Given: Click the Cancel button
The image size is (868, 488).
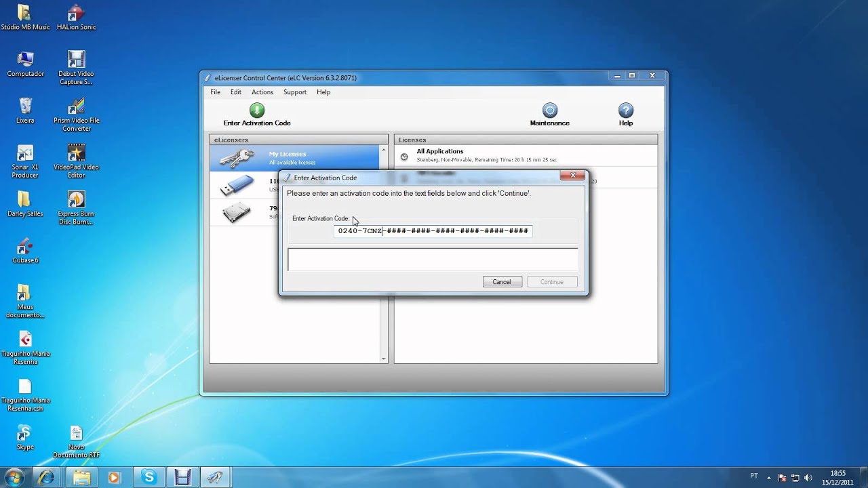Looking at the screenshot, I should (502, 282).
